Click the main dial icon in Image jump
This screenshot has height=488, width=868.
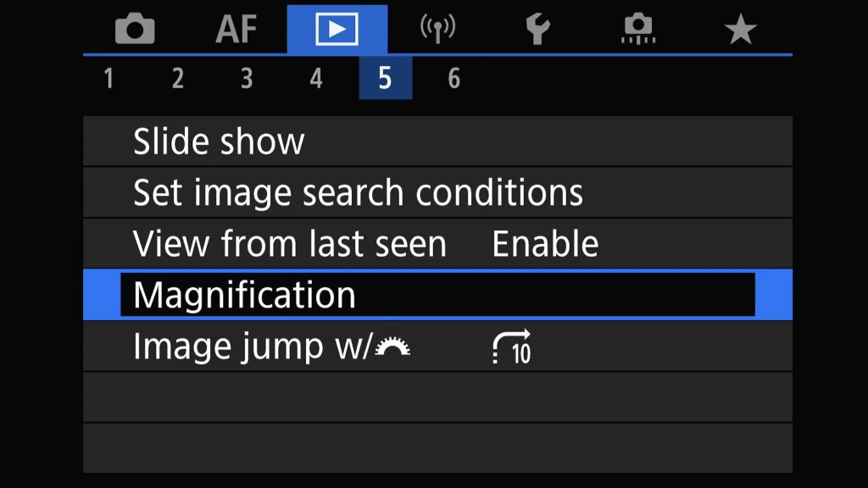(392, 347)
